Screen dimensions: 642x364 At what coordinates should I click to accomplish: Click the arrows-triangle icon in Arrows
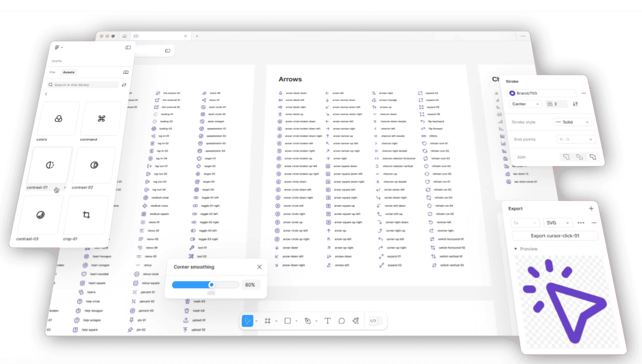click(x=374, y=100)
